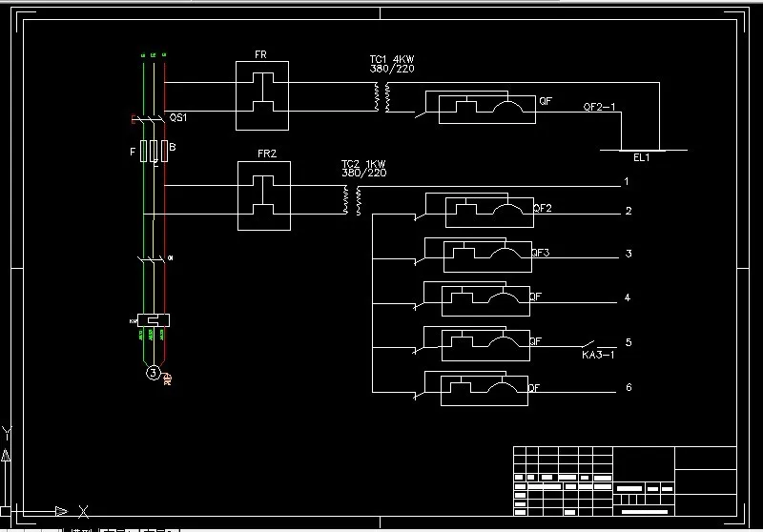Click the 'QF' label on line 4
The width and height of the screenshot is (763, 532).
[x=535, y=297]
